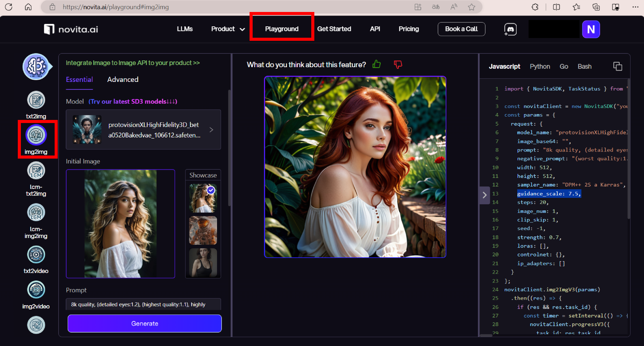Click the prompt text input field

pyautogui.click(x=143, y=304)
